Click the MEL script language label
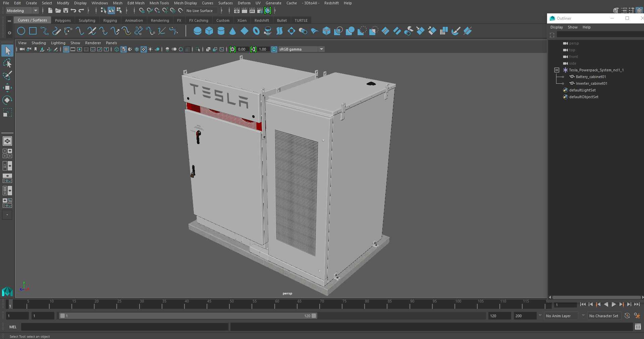This screenshot has width=644, height=339. tap(13, 327)
